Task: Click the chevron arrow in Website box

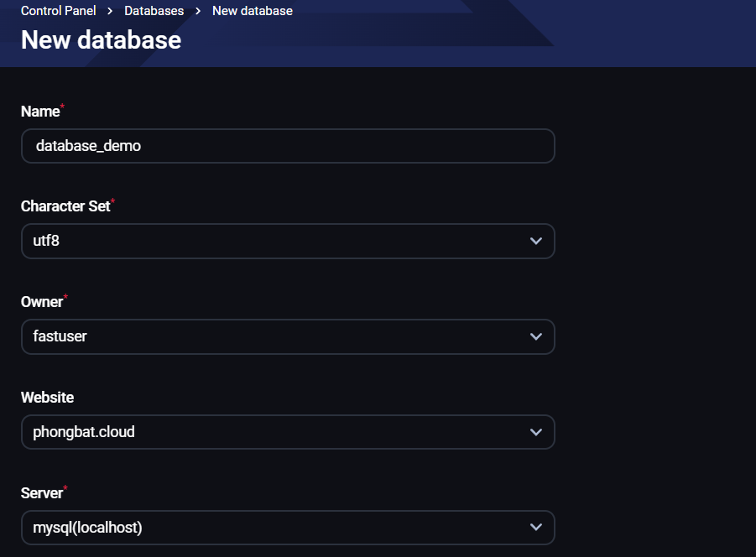Action: click(536, 432)
